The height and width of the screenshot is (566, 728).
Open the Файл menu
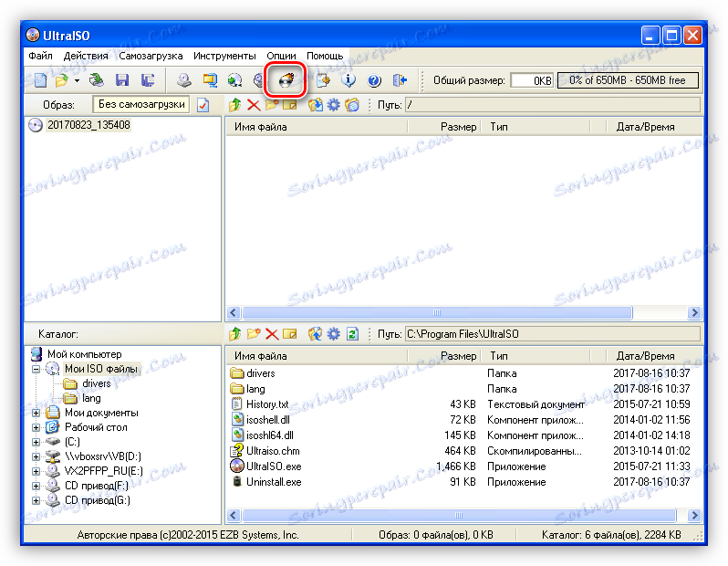point(40,56)
